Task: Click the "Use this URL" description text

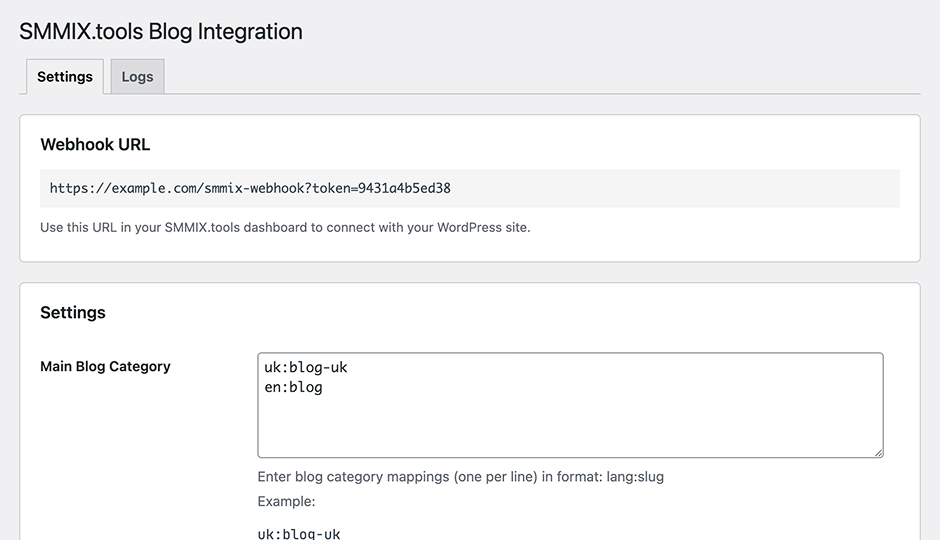Action: [285, 227]
